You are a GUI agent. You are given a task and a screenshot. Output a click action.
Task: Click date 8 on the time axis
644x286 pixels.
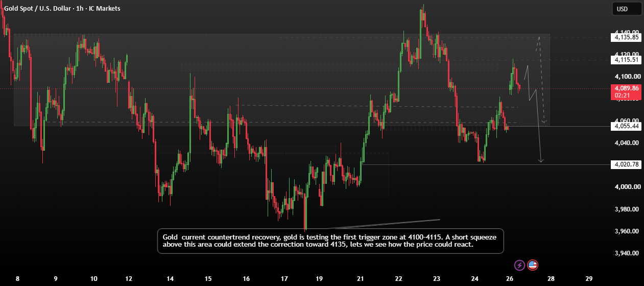18,279
